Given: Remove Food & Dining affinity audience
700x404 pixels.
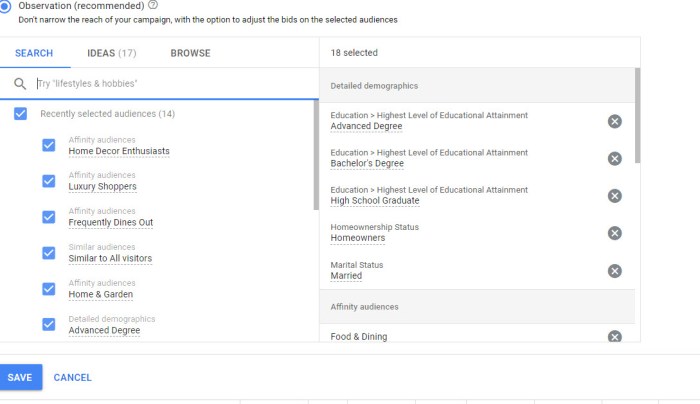Looking at the screenshot, I should (614, 337).
